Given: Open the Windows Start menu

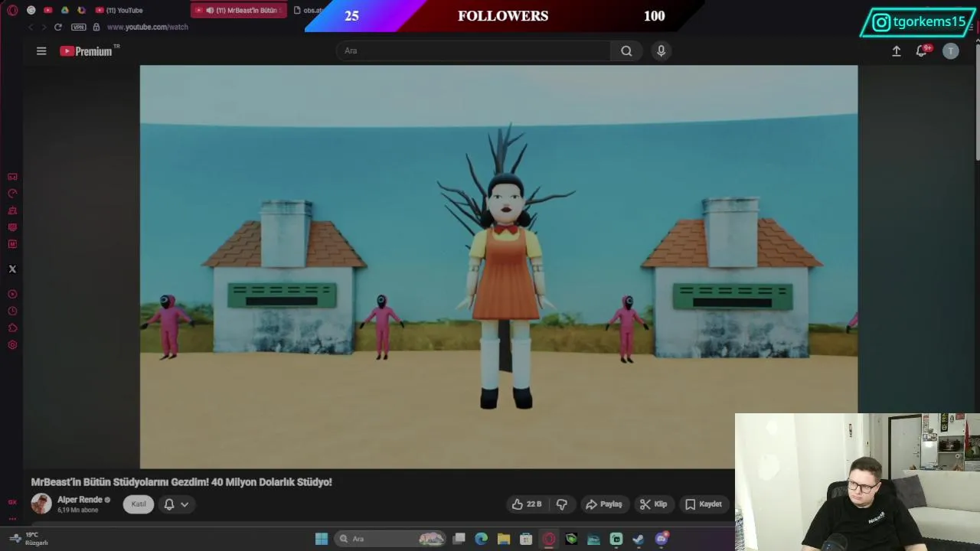Looking at the screenshot, I should 322,539.
